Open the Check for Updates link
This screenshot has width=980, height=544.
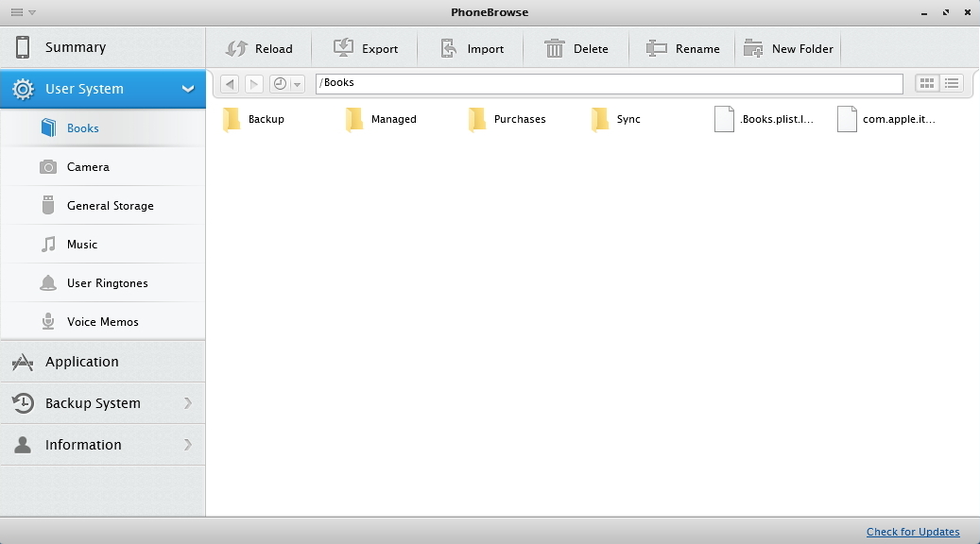pos(913,531)
